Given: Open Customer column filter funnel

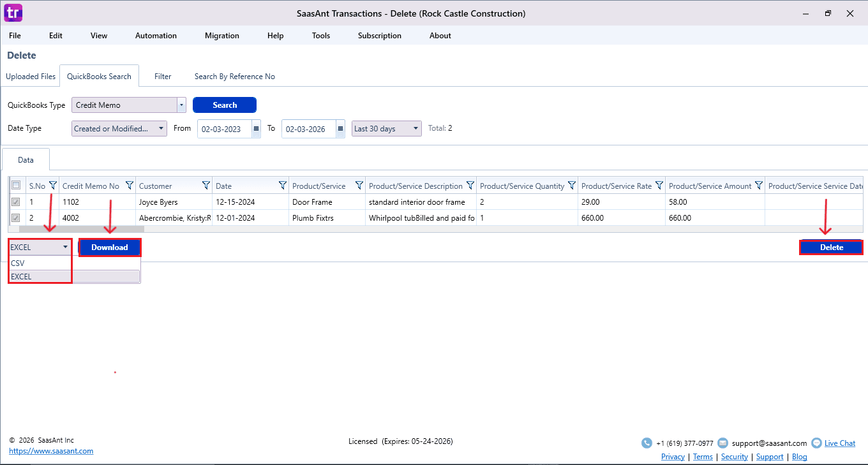Looking at the screenshot, I should (x=206, y=186).
